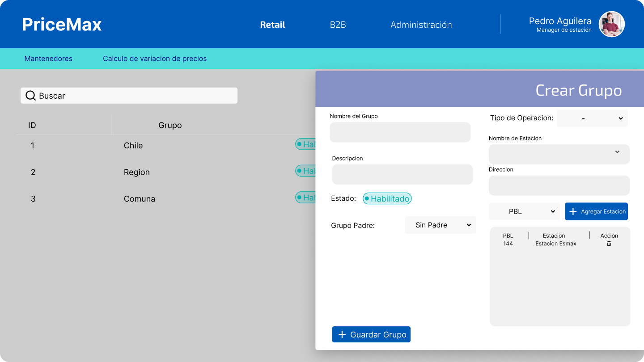Screen dimensions: 644x362
Task: Open the Mantenedores submenu
Action: point(48,59)
